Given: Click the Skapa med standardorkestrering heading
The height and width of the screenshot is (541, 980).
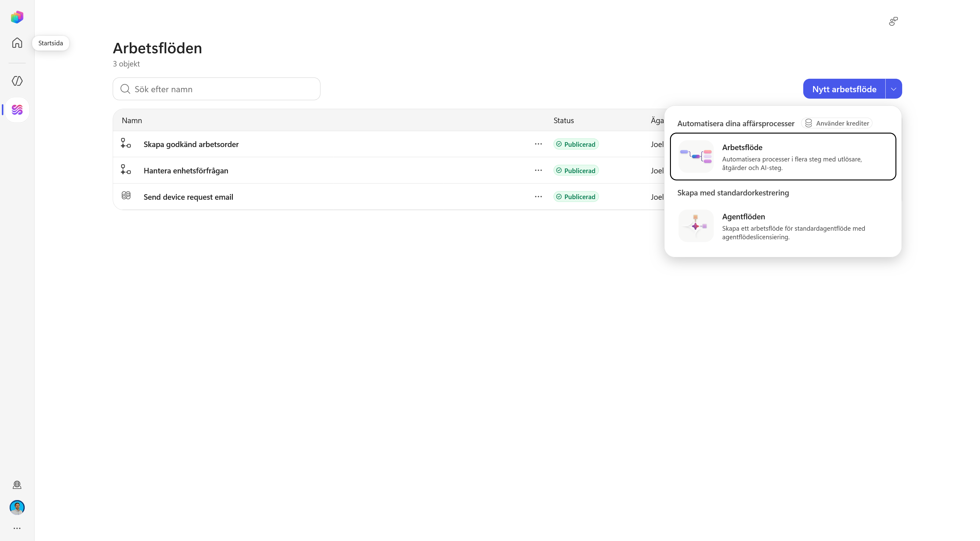Looking at the screenshot, I should tap(733, 192).
